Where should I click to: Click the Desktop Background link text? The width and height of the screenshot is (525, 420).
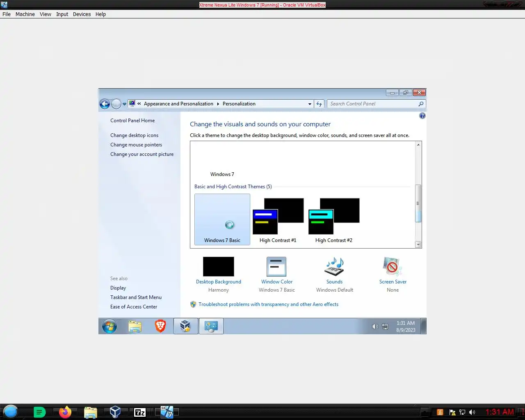coord(219,282)
